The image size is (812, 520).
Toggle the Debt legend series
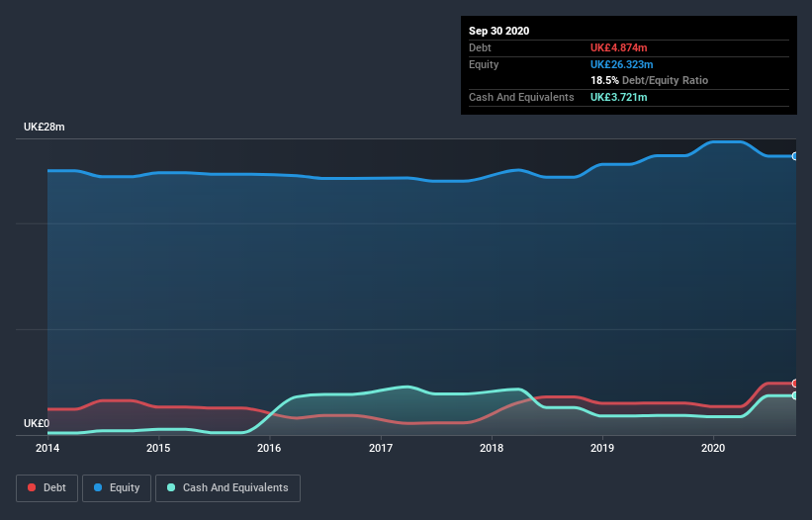46,488
